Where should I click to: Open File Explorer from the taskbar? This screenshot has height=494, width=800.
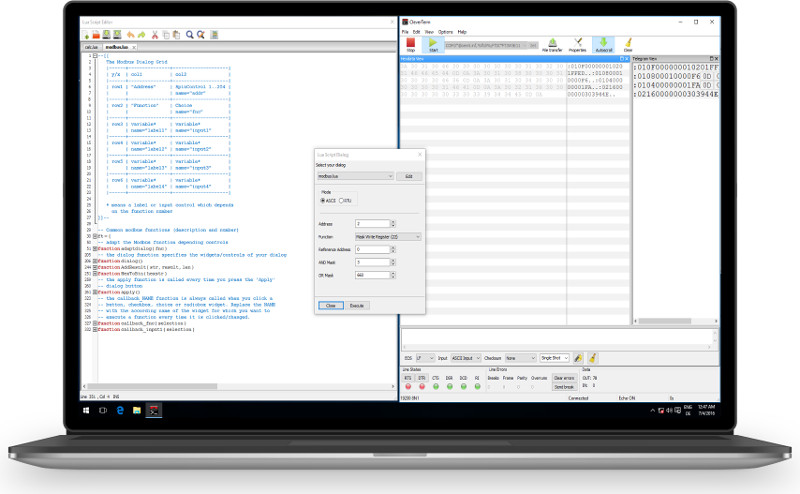pyautogui.click(x=137, y=410)
